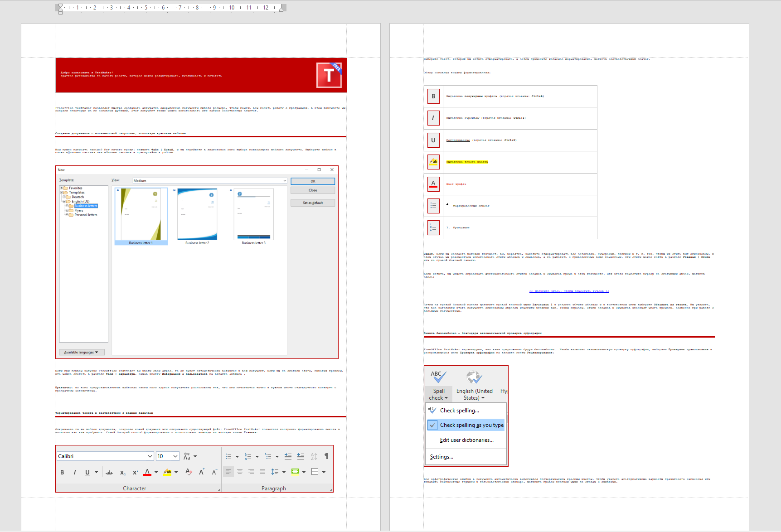Open the Calibri font name dropdown

pos(150,456)
